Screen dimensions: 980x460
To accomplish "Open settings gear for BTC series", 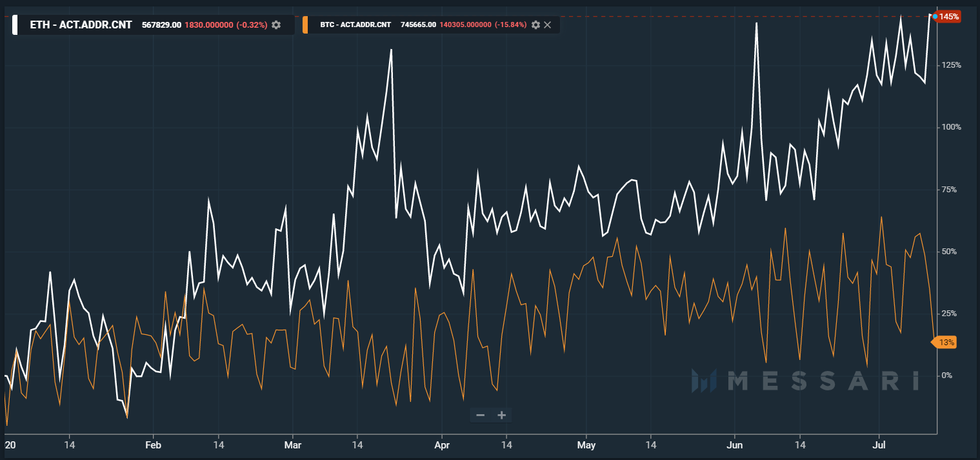I will [x=535, y=25].
